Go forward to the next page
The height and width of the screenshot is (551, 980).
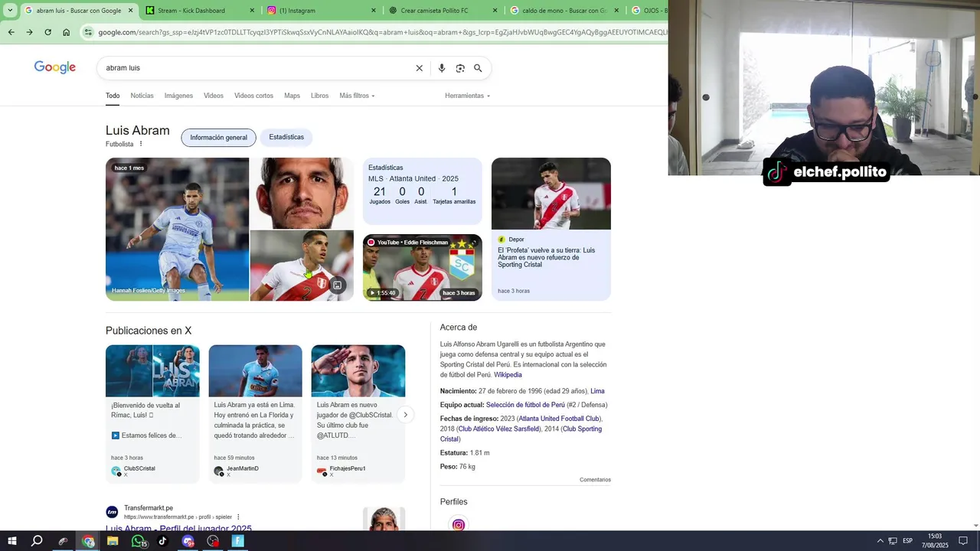(x=29, y=32)
